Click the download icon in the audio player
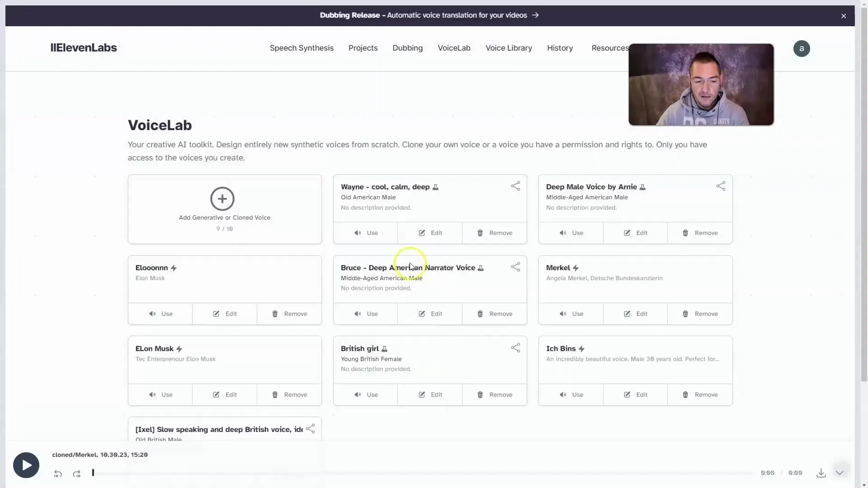This screenshot has width=868, height=488. (821, 473)
